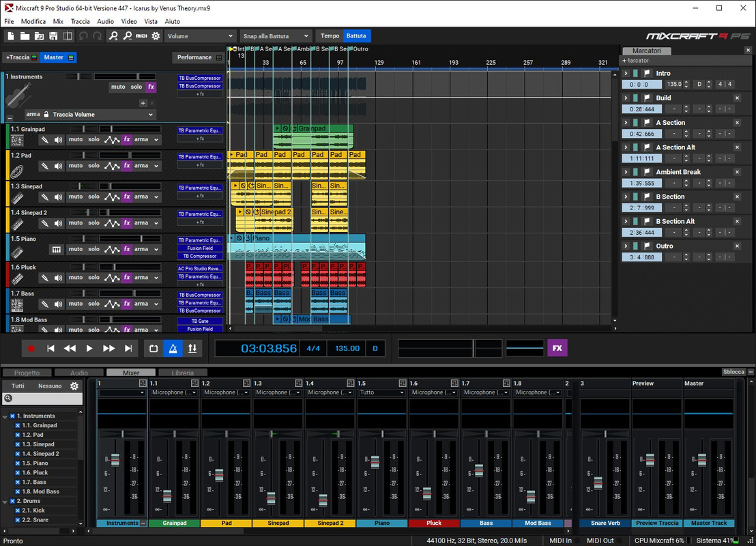Switch to the Libreria tab
This screenshot has width=756, height=546.
point(183,373)
